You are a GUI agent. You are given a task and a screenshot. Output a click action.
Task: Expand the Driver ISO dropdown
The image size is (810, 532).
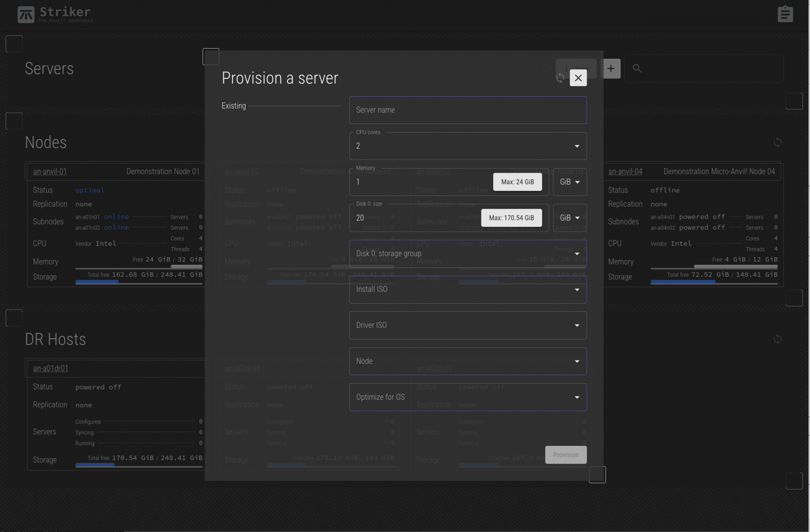(468, 325)
